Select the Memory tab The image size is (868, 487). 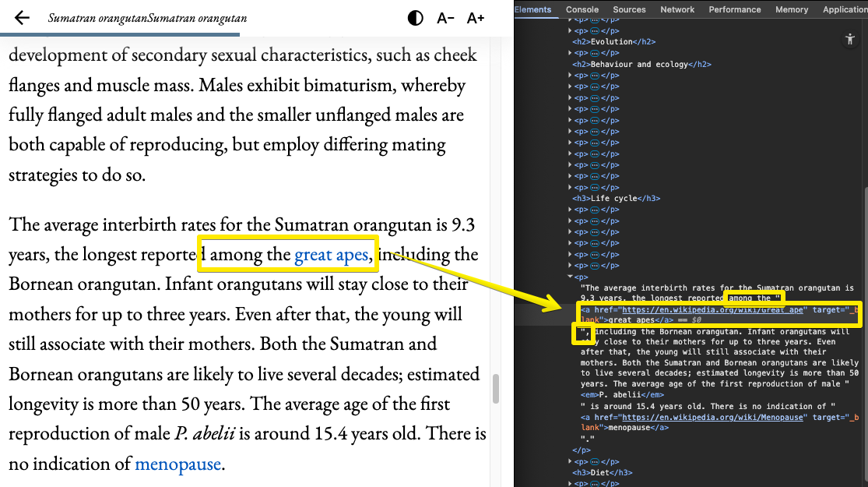point(792,9)
